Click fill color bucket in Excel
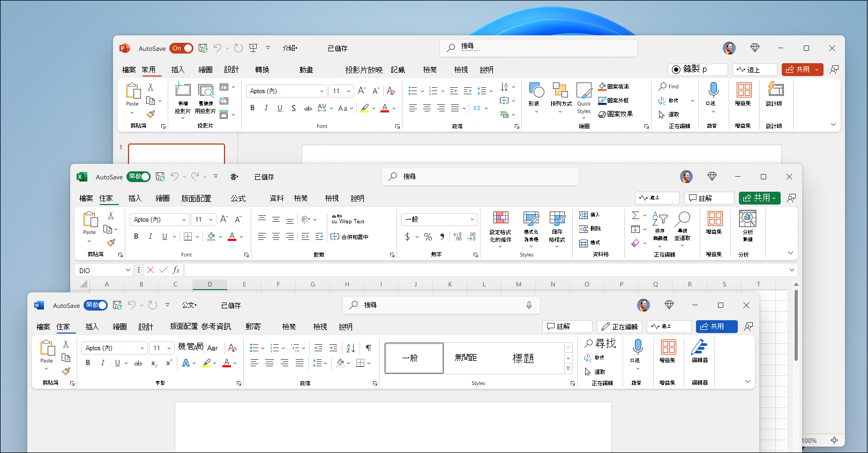Image resolution: width=868 pixels, height=453 pixels. pyautogui.click(x=211, y=237)
